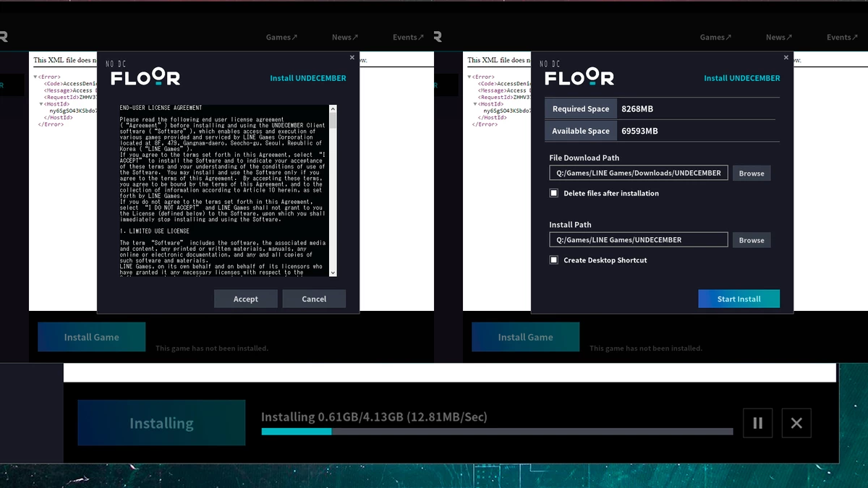
Task: Accept the end-user license agreement
Action: click(x=246, y=299)
